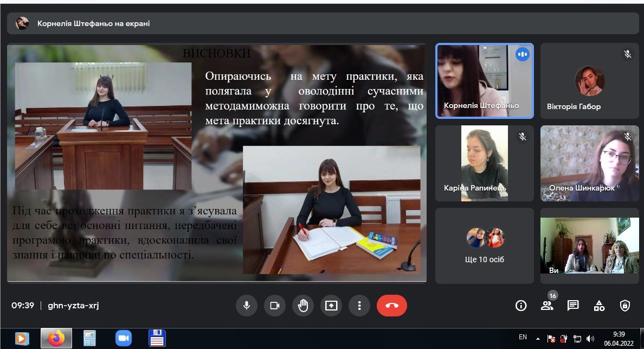Leave the call with red hangup button
The width and height of the screenshot is (644, 349).
392,306
